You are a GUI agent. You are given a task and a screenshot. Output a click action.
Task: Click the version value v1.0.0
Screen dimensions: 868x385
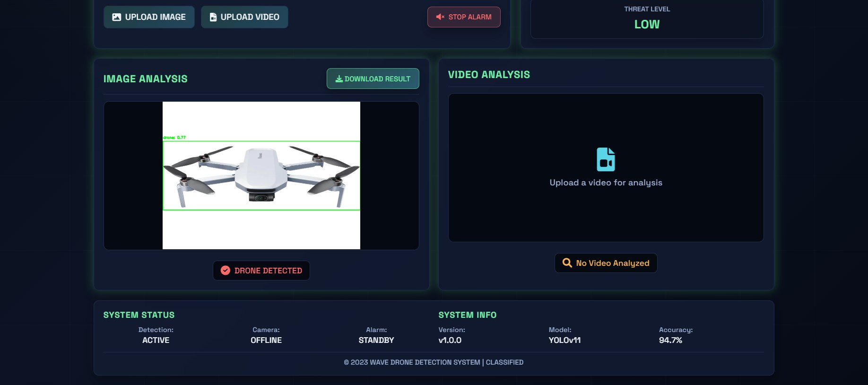(x=450, y=340)
